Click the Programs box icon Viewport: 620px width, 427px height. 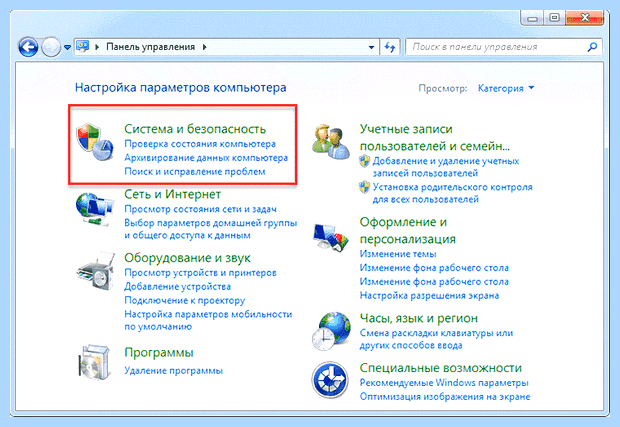tap(94, 362)
